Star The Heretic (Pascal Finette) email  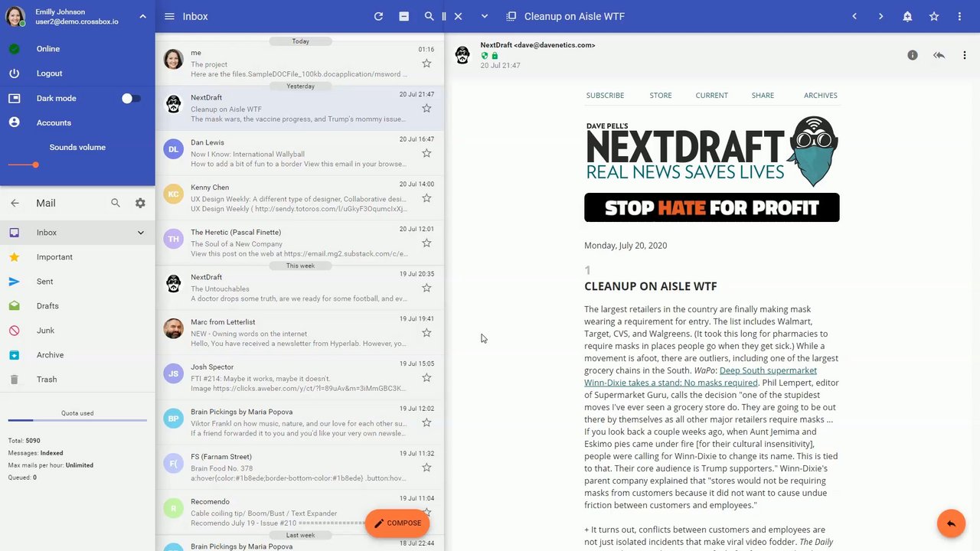[x=426, y=243]
